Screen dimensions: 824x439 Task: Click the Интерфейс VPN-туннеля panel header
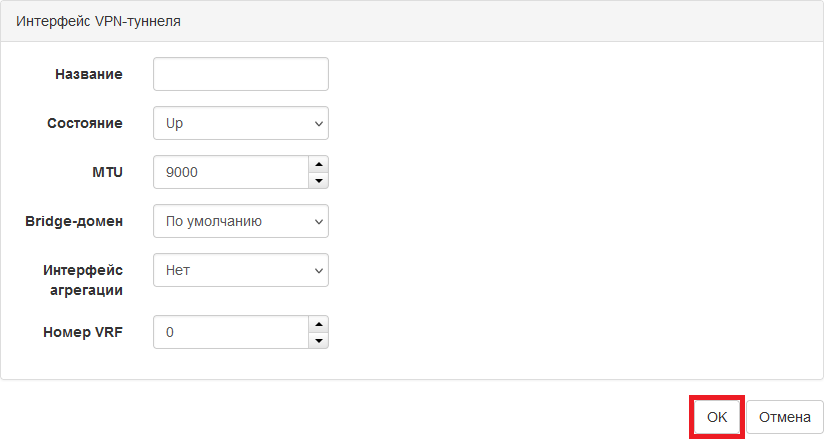coord(412,21)
